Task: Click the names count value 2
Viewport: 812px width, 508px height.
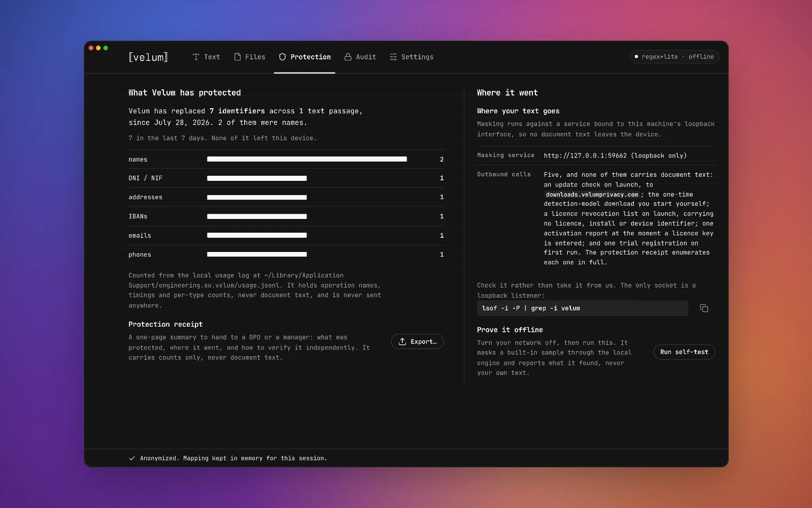Action: pyautogui.click(x=442, y=160)
